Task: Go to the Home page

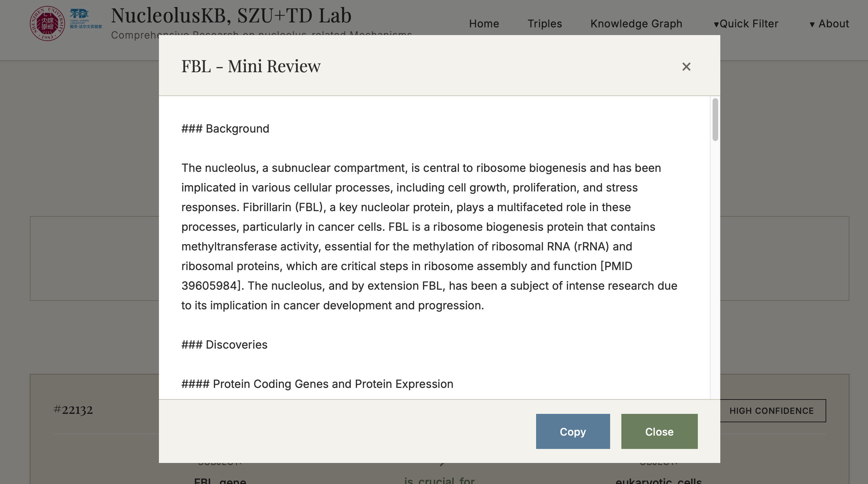Action: pyautogui.click(x=484, y=24)
